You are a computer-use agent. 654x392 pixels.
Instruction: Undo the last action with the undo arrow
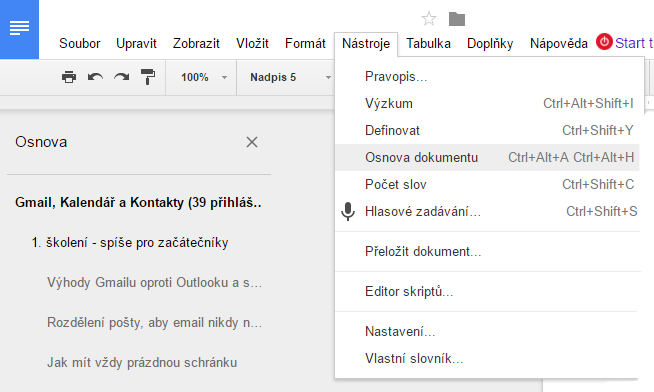(95, 77)
